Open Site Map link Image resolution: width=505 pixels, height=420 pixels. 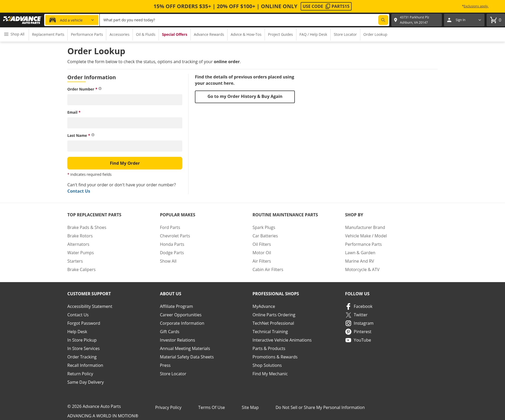tap(250, 407)
